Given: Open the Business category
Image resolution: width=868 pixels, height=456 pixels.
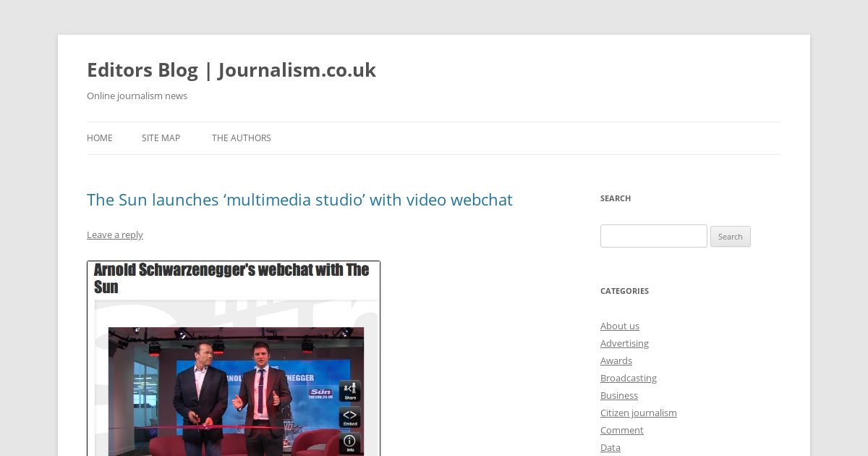Looking at the screenshot, I should [x=619, y=395].
